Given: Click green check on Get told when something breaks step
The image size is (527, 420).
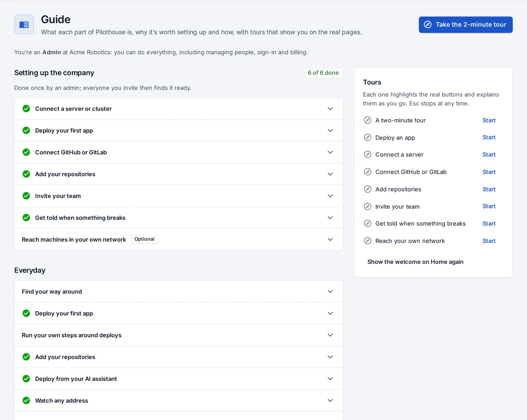Looking at the screenshot, I should [26, 218].
